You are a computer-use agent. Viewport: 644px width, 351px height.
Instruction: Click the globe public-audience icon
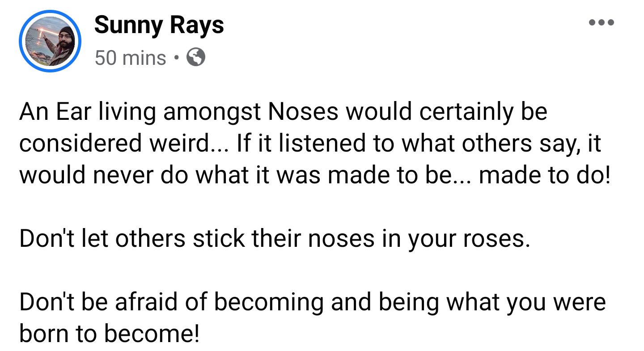point(195,57)
